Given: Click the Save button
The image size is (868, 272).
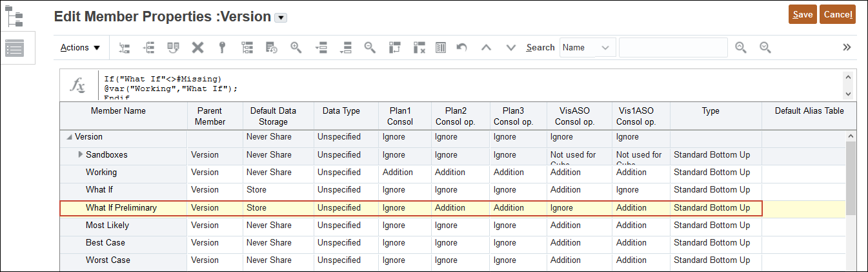Looking at the screenshot, I should click(x=802, y=14).
